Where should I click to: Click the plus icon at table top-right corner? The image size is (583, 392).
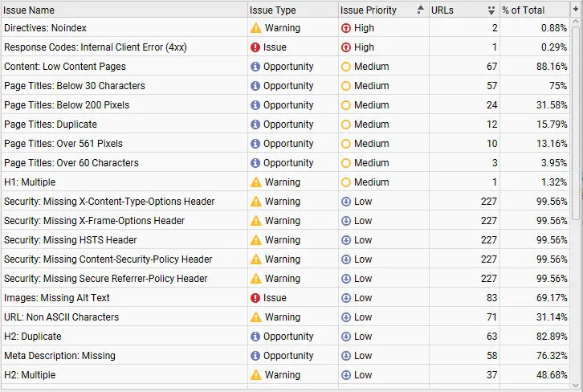(577, 9)
